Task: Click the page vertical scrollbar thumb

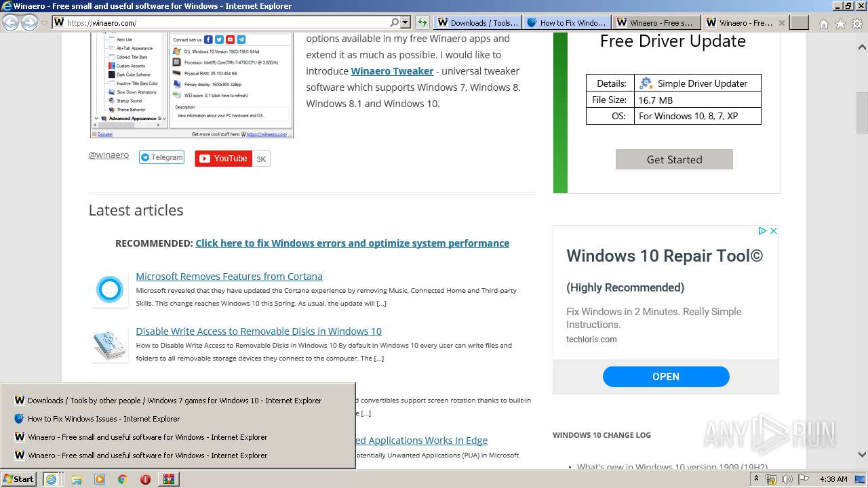Action: [862, 113]
